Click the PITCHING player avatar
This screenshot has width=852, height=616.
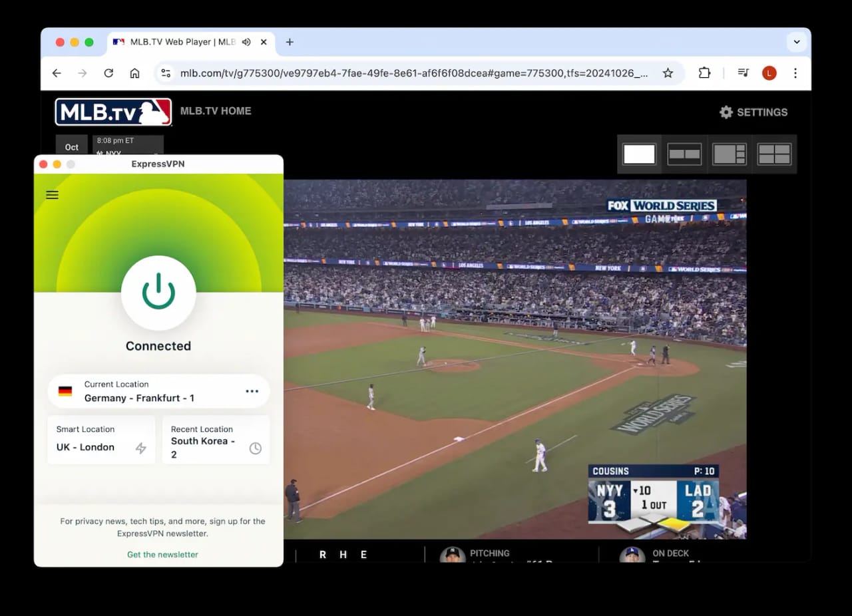tap(453, 555)
